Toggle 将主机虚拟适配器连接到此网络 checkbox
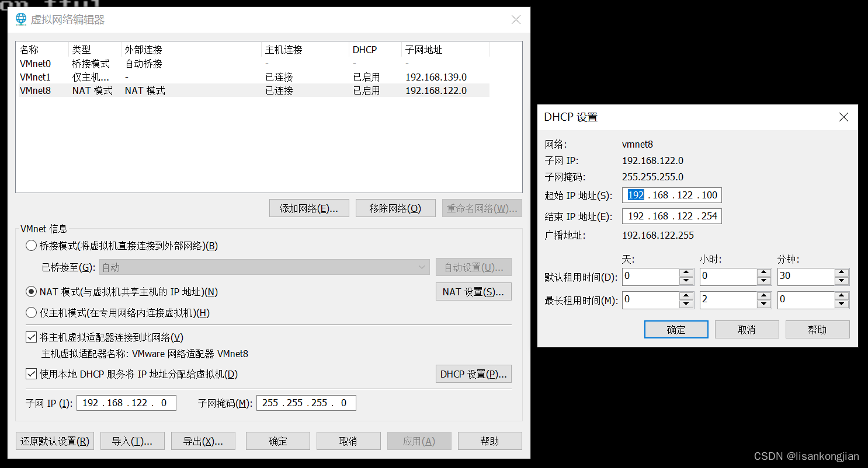This screenshot has height=468, width=868. (x=31, y=337)
